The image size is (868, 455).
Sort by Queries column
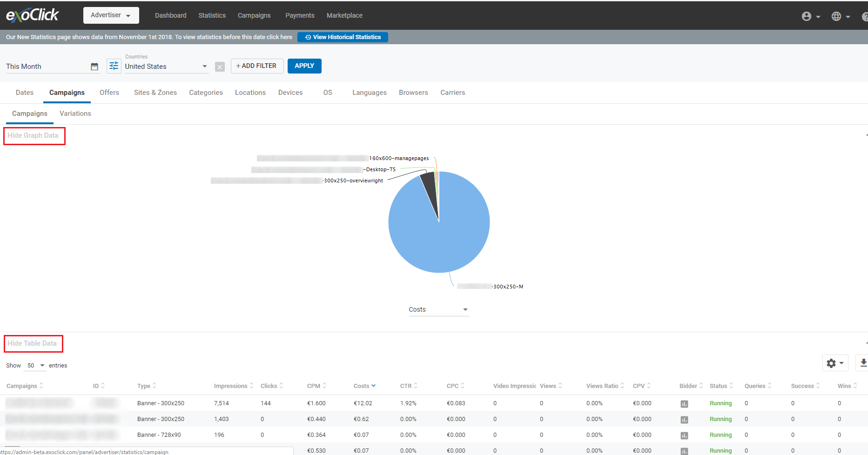click(x=758, y=386)
